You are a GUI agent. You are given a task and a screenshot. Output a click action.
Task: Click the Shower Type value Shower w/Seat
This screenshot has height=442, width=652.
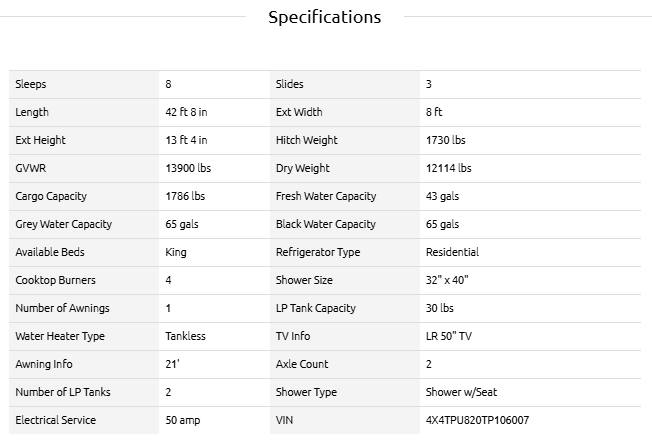tap(460, 392)
